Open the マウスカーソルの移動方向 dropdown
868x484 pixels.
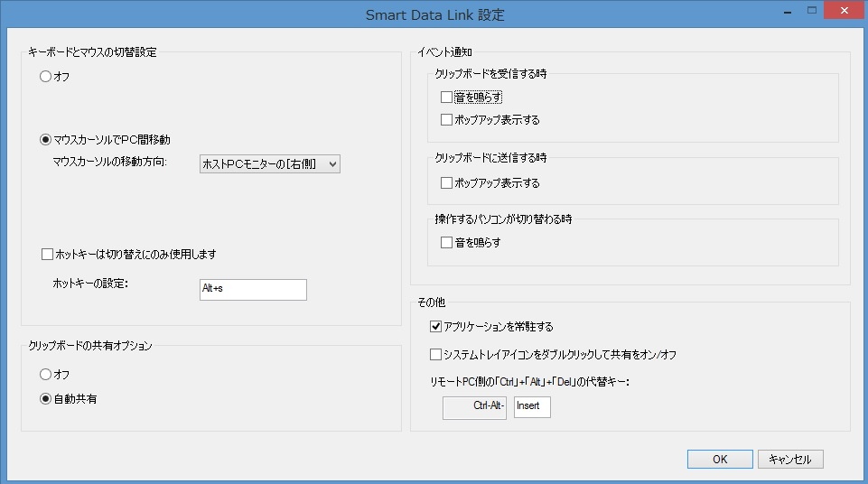(x=269, y=163)
